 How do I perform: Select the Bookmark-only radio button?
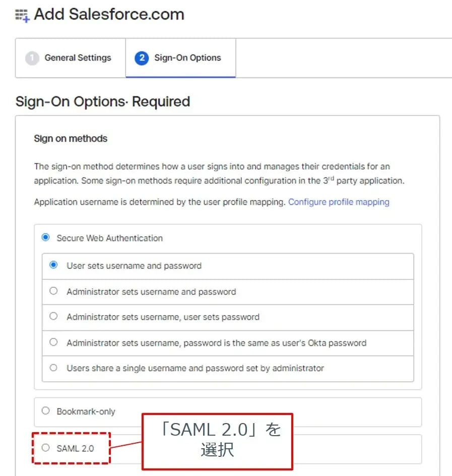click(46, 411)
